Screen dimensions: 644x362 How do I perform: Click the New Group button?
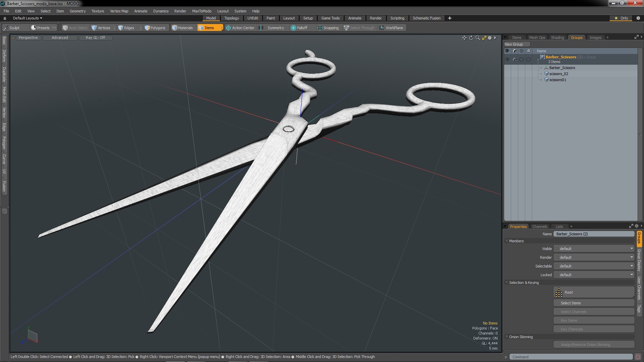pyautogui.click(x=516, y=44)
